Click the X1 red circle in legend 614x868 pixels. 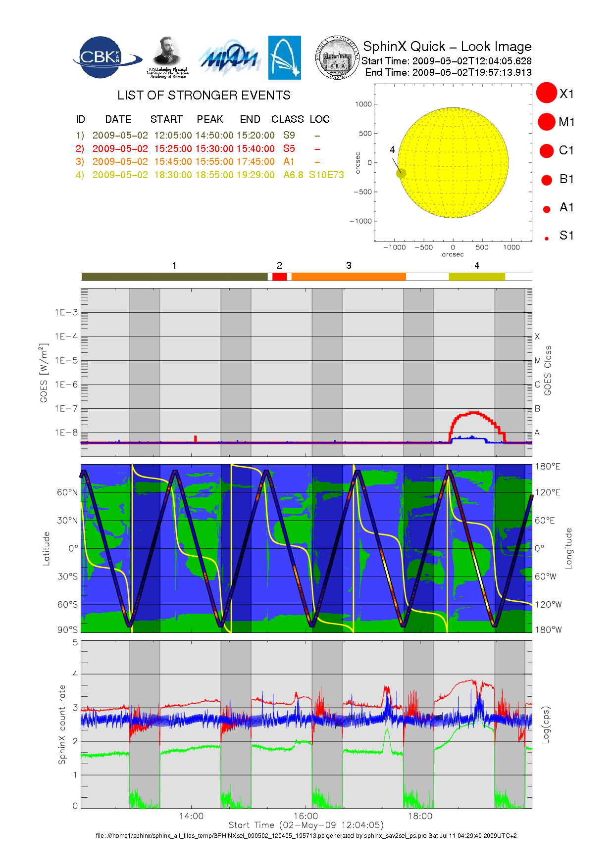tap(547, 93)
